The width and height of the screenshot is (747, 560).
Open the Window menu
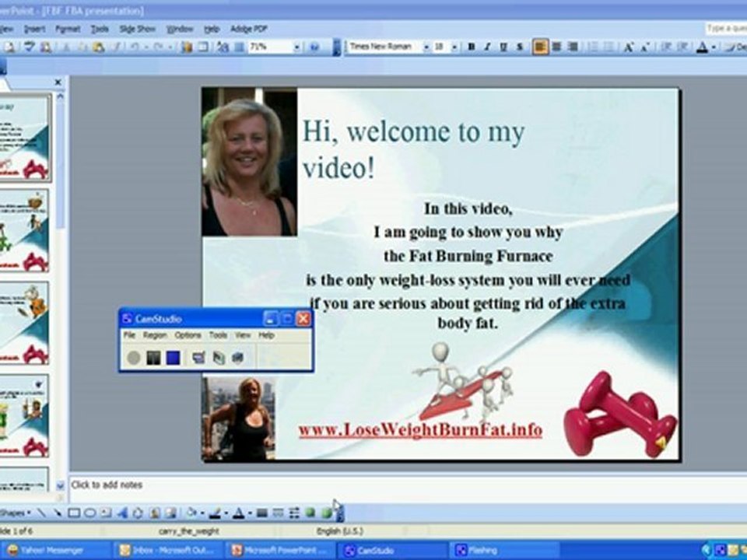click(x=180, y=29)
